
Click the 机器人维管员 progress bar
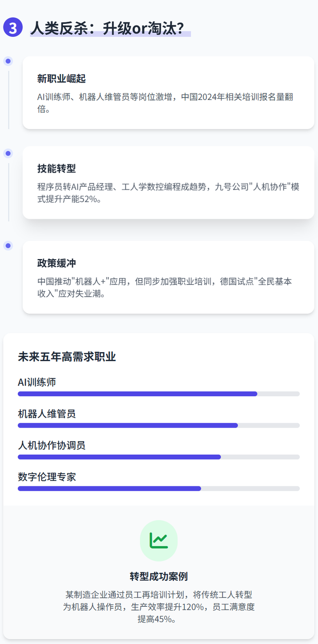(159, 425)
